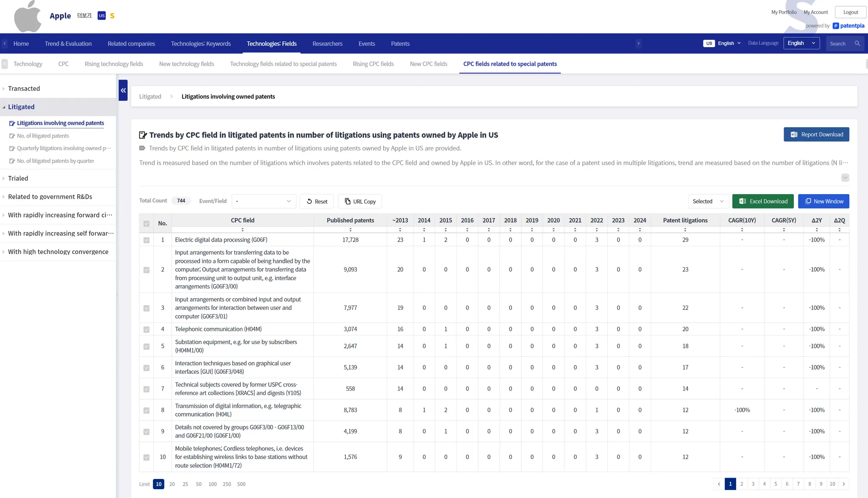The height and width of the screenshot is (498, 868).
Task: Click the yellow S badge icon
Action: pyautogui.click(x=112, y=16)
